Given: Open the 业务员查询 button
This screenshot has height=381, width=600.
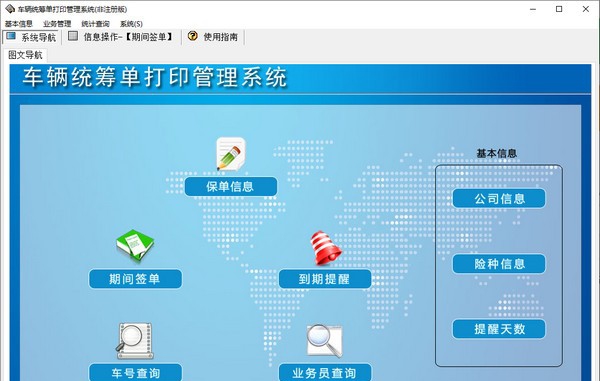Looking at the screenshot, I should (325, 373).
